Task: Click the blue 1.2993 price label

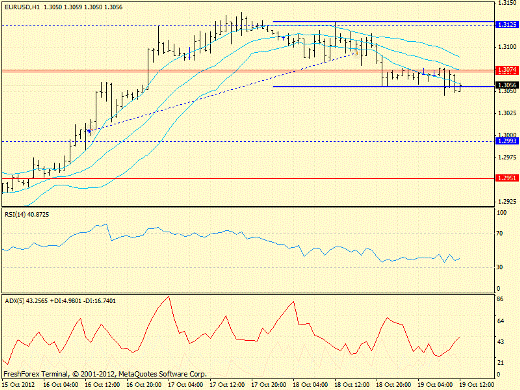Action: 507,141
